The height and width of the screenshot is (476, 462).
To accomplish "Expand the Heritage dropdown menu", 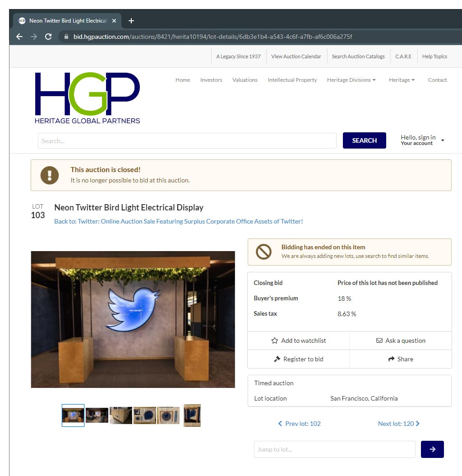I will pyautogui.click(x=402, y=80).
